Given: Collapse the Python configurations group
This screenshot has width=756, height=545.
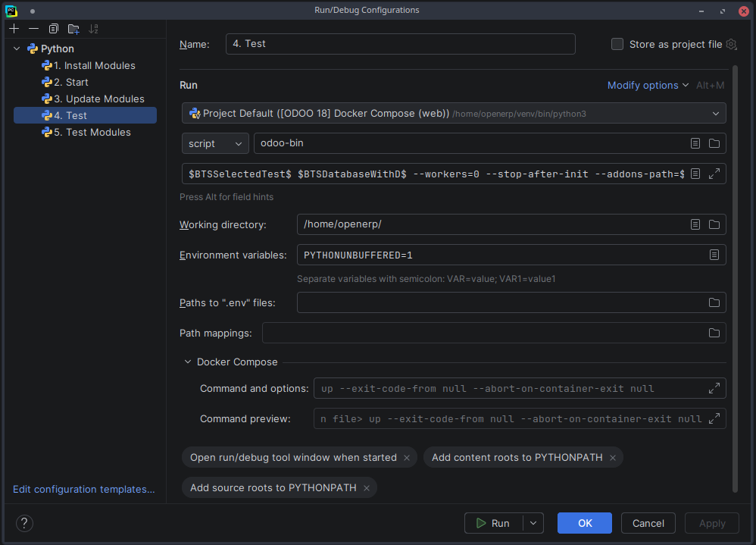Looking at the screenshot, I should pos(17,49).
